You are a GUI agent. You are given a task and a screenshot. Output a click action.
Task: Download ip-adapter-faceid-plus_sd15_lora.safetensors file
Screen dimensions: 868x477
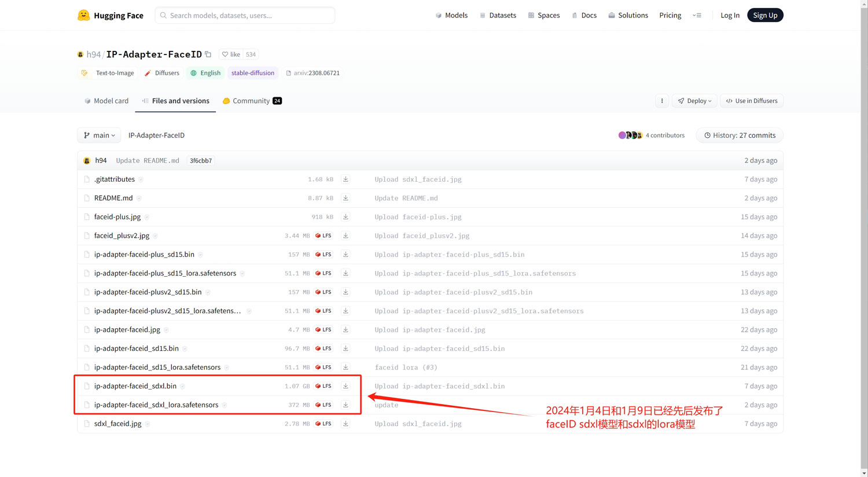(x=345, y=273)
